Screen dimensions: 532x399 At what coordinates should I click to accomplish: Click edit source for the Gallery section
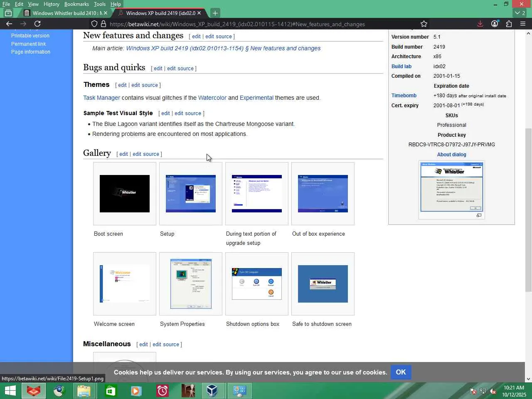146,154
